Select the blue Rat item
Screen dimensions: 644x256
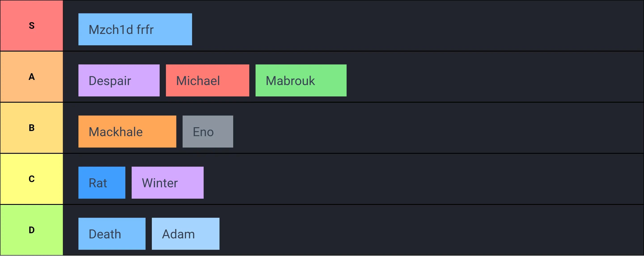coord(102,183)
